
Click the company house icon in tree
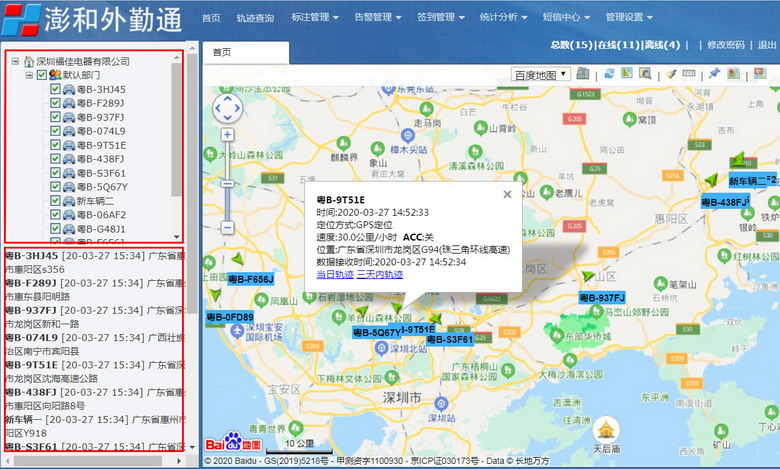[x=29, y=62]
